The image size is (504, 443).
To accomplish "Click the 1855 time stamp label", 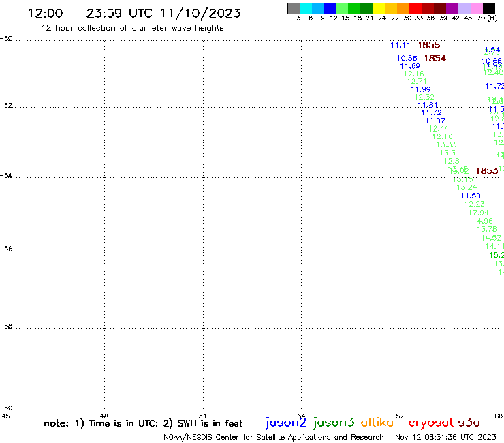I will click(429, 46).
